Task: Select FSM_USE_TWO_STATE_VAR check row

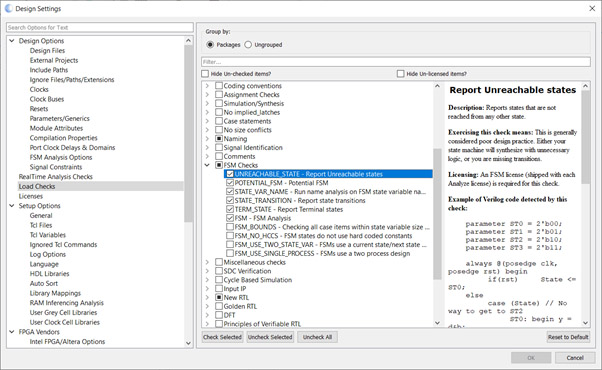Action: point(330,244)
